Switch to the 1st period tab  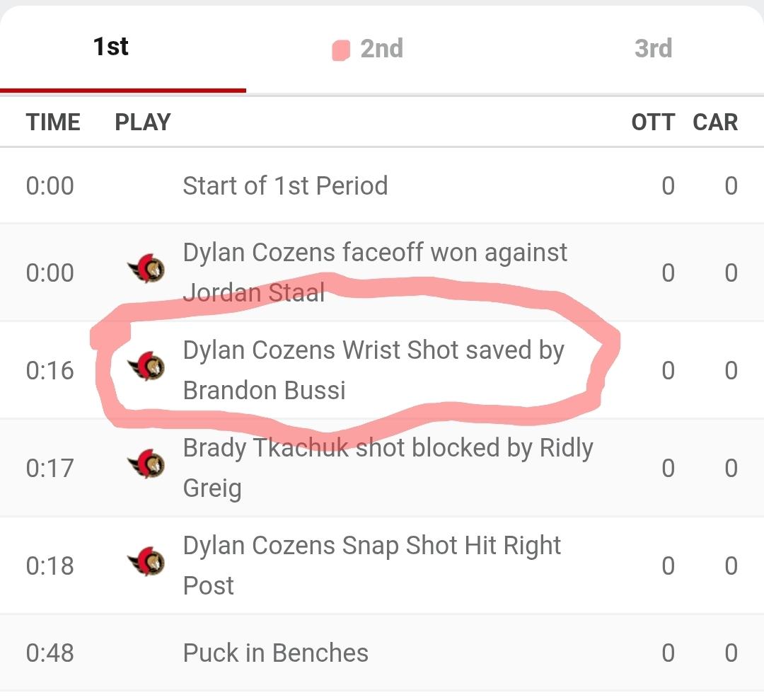click(x=111, y=47)
